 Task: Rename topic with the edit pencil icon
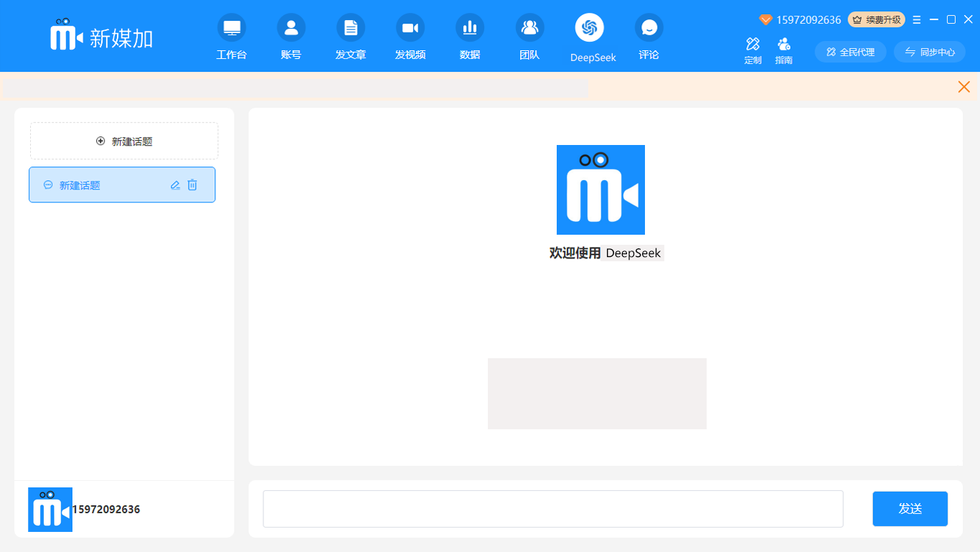click(175, 185)
